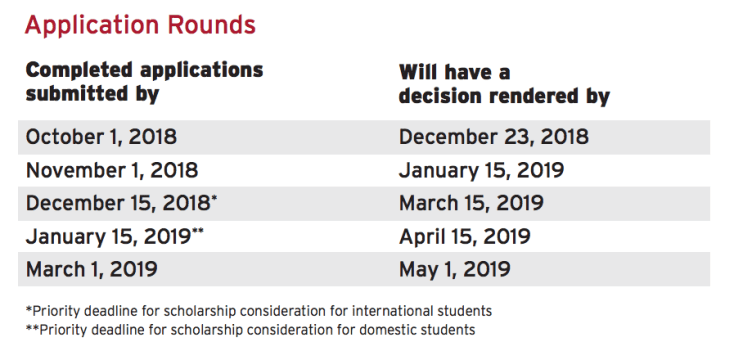Click the October 1, 2018 submission date
This screenshot has height=360, width=743.
[x=101, y=137]
